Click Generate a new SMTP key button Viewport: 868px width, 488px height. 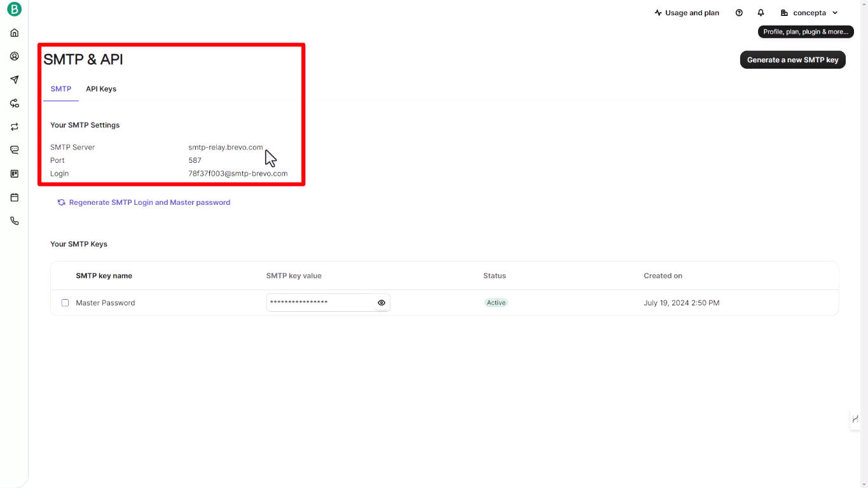(x=792, y=60)
